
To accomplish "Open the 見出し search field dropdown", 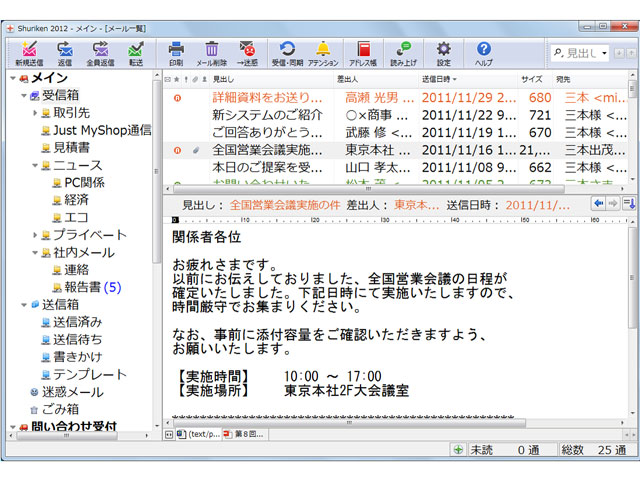I will (604, 53).
